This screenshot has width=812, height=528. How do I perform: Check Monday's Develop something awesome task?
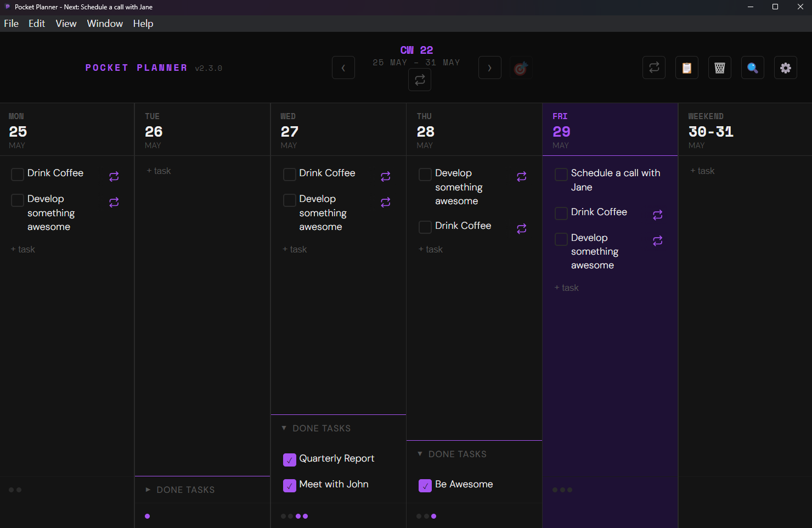tap(18, 200)
